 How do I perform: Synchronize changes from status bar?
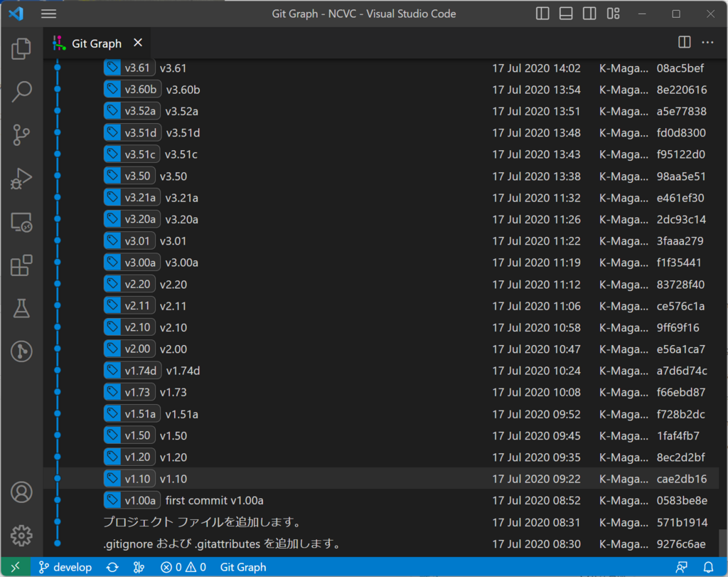(112, 567)
